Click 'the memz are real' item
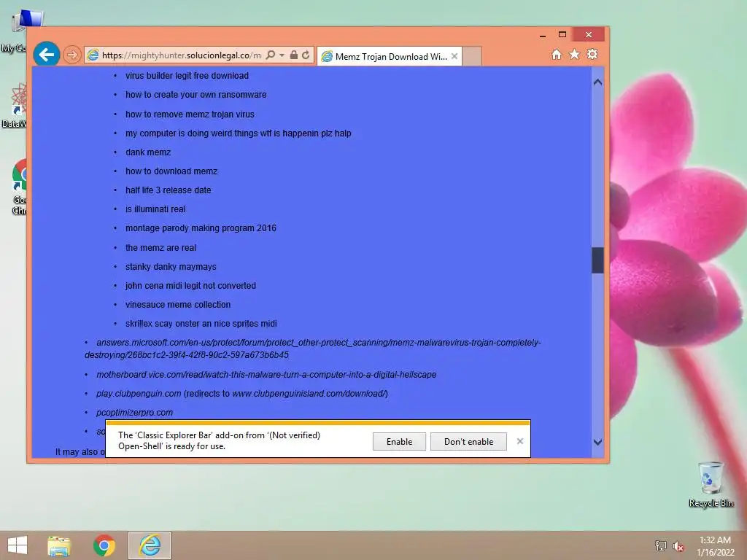The image size is (747, 560). (x=160, y=248)
